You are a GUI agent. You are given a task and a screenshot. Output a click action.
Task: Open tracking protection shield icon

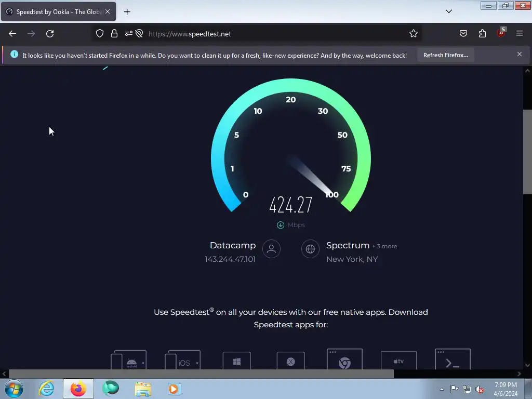click(99, 34)
